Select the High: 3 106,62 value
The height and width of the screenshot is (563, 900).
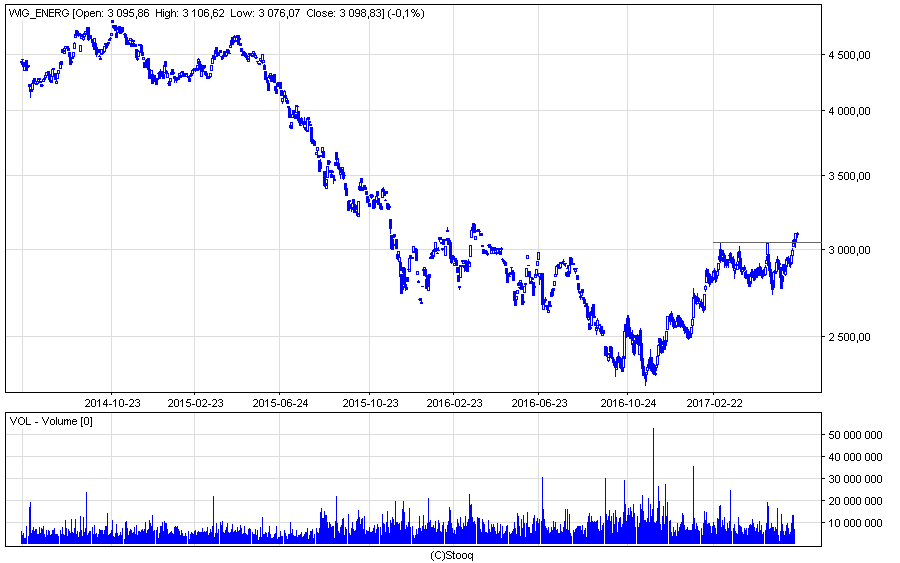[189, 13]
